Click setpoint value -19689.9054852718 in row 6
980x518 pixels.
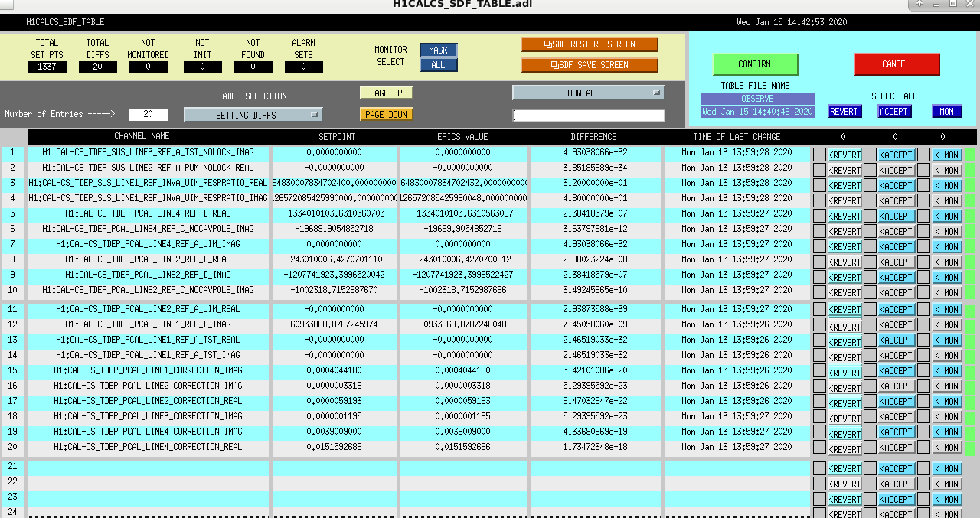click(335, 229)
